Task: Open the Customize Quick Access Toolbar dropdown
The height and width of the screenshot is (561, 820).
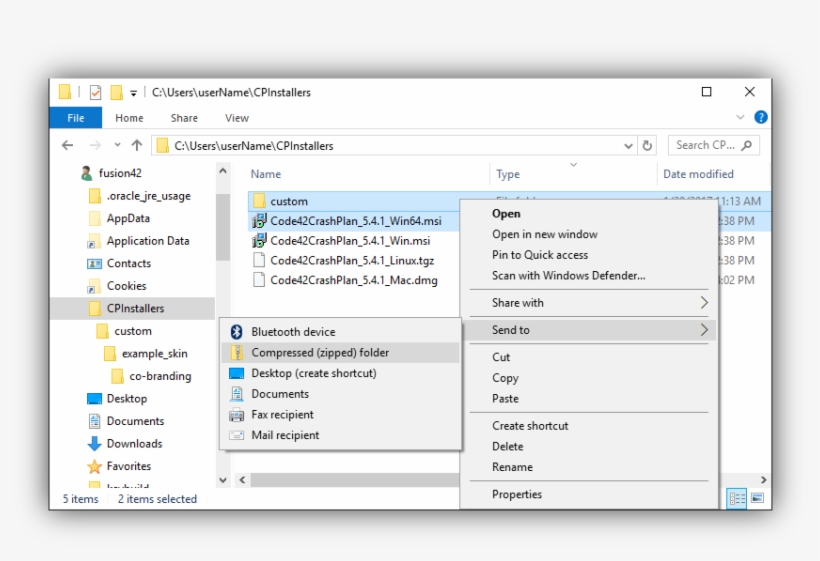Action: coord(133,94)
